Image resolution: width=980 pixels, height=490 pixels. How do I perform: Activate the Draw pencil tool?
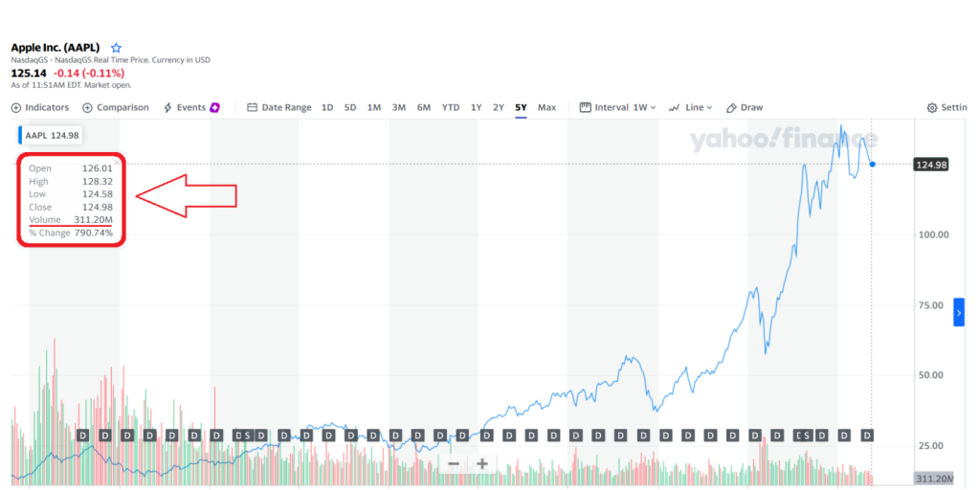745,107
